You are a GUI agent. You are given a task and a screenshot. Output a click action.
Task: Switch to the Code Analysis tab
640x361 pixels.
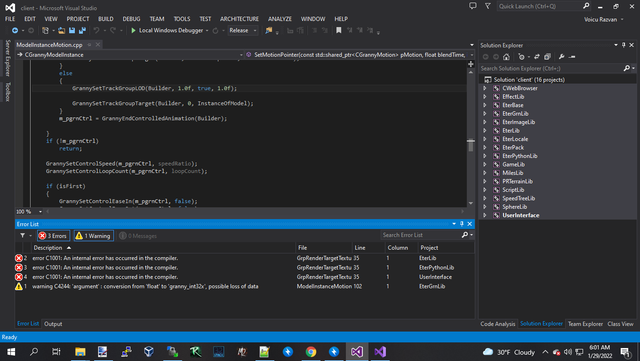498,324
